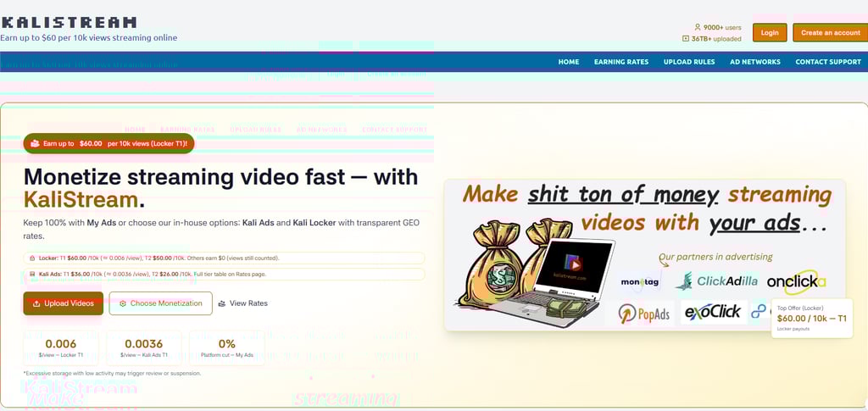
Task: Click the 0.006 $/view Locker T1 card
Action: point(61,348)
